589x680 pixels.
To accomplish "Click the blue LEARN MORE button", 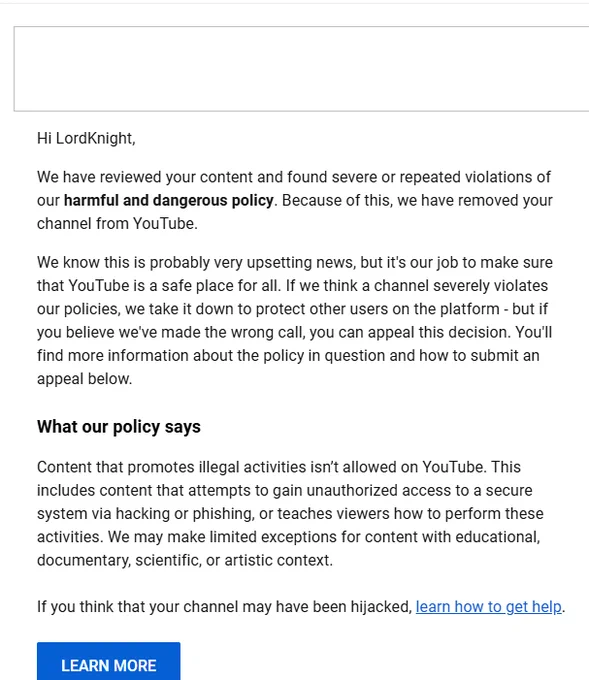I will [x=108, y=661].
